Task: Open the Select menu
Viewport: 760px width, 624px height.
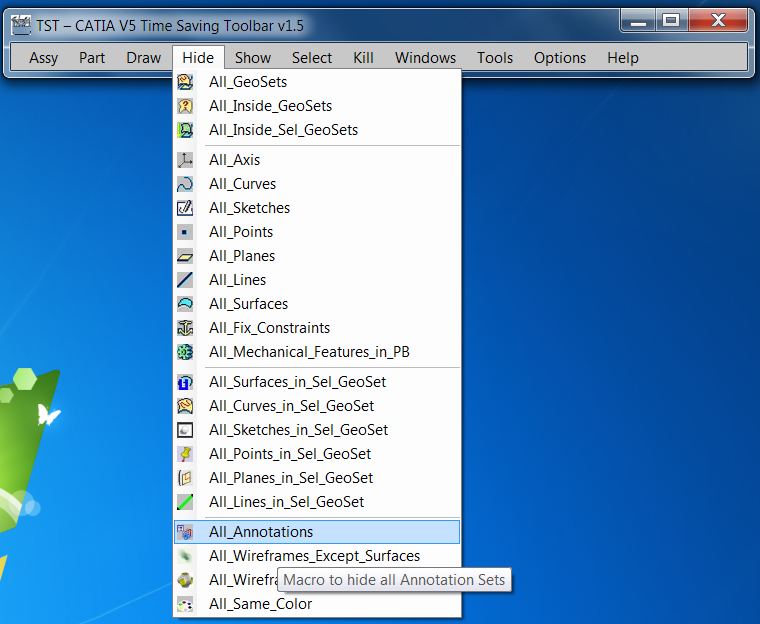Action: [312, 58]
